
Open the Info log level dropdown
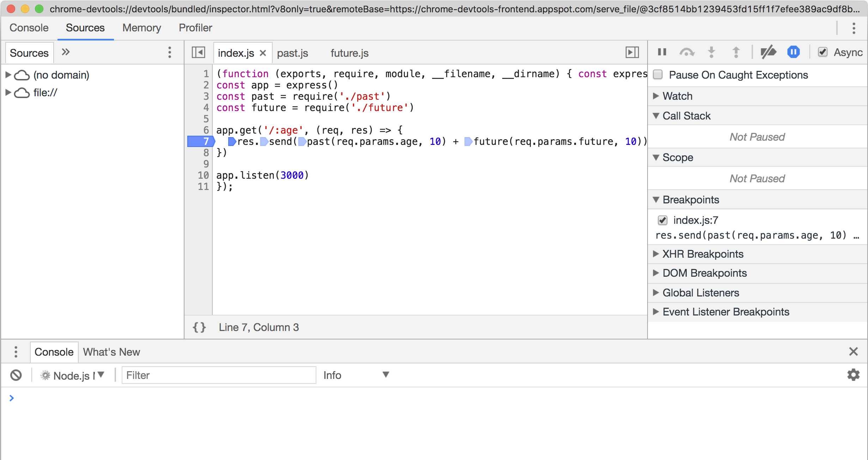tap(356, 375)
